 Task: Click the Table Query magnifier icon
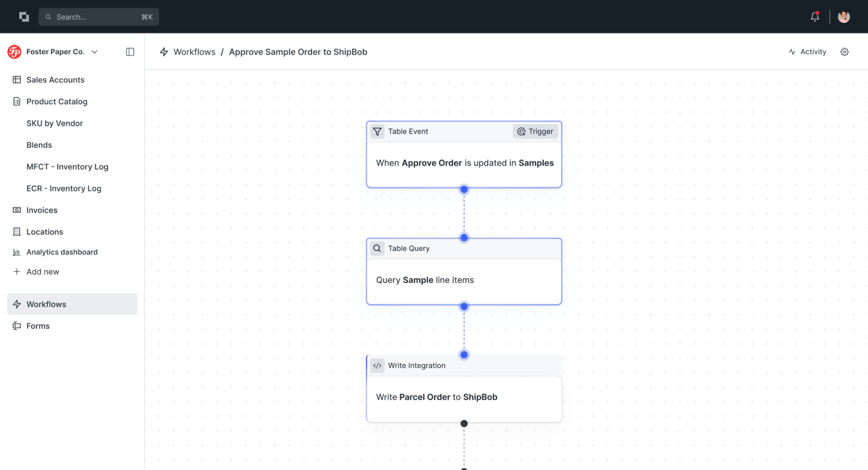[x=377, y=248]
